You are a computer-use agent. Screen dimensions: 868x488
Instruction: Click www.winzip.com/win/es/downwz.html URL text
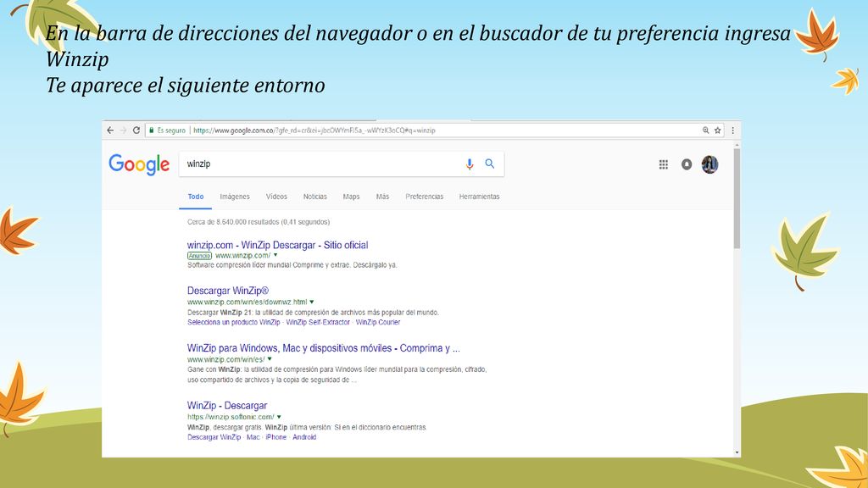click(247, 302)
